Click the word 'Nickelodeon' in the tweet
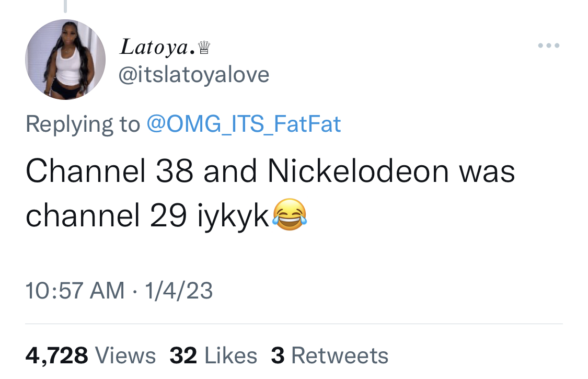Screen dimensions: 588x379 [358, 171]
